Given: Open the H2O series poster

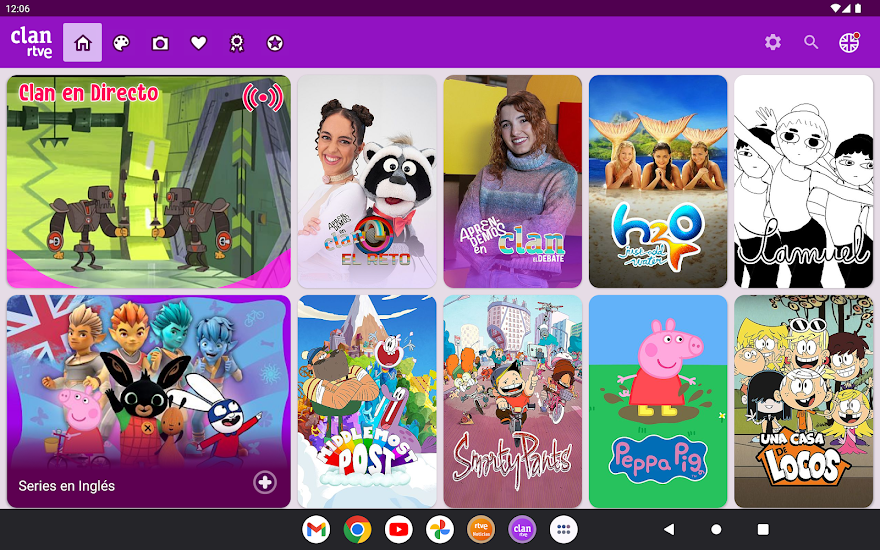Looking at the screenshot, I should tap(657, 181).
